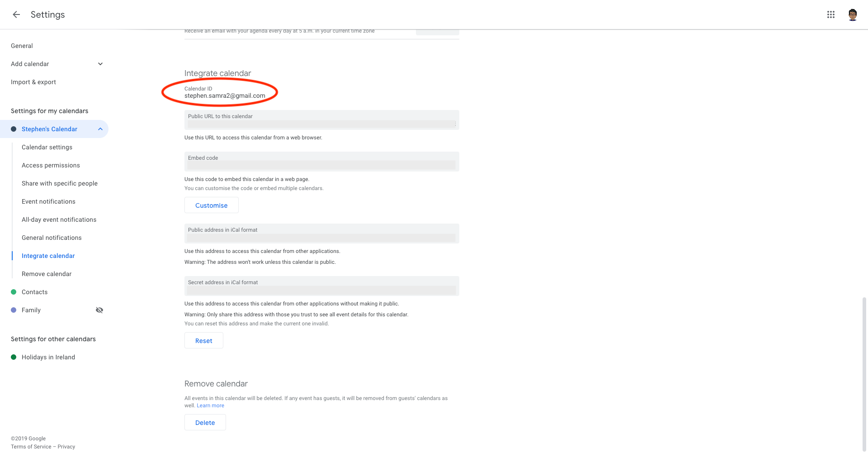Image resolution: width=868 pixels, height=453 pixels.
Task: Click the Integrate calendar heading
Action: pos(217,73)
